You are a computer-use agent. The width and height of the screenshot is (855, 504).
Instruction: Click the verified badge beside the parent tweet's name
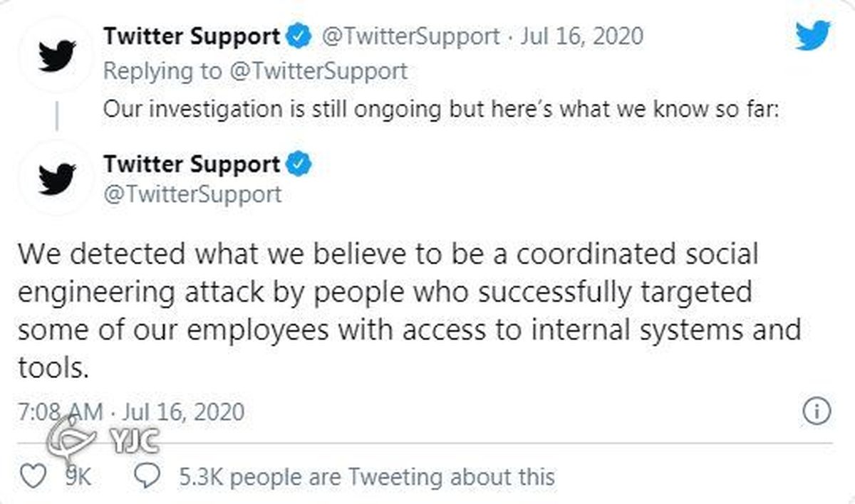coord(299,36)
